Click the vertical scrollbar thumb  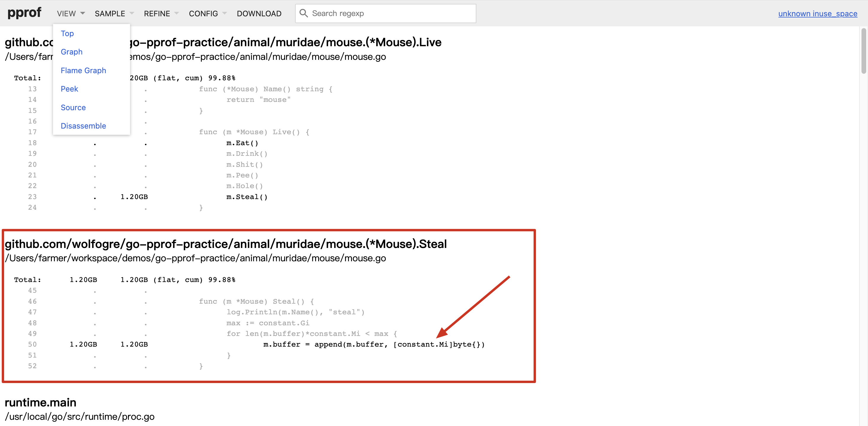click(863, 51)
